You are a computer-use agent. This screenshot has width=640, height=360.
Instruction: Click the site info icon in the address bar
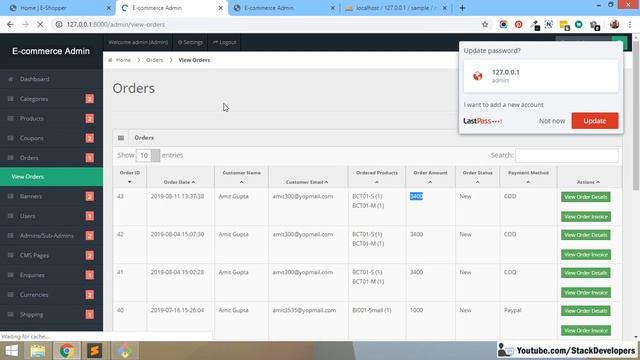point(59,24)
